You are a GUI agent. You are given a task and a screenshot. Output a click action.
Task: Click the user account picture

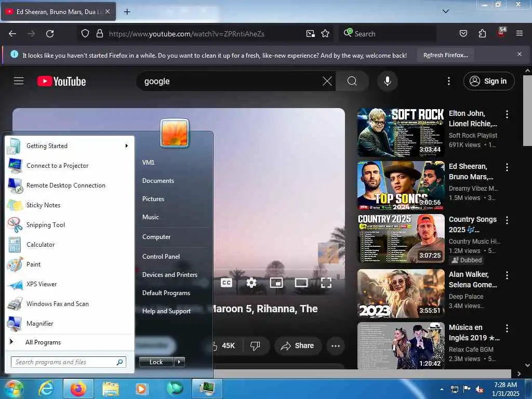tap(175, 132)
